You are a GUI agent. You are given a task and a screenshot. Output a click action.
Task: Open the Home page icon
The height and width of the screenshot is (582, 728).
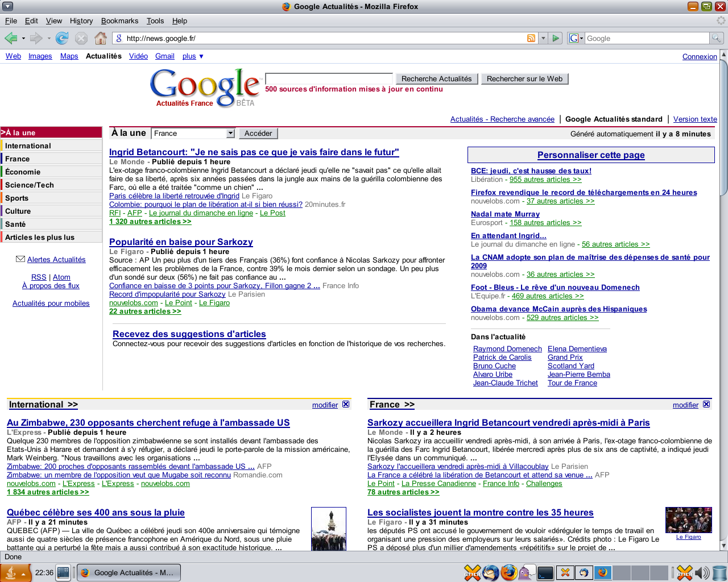pyautogui.click(x=101, y=38)
